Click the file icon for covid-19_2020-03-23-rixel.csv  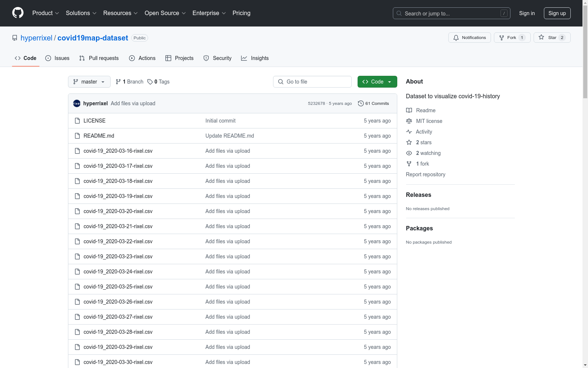(x=77, y=256)
